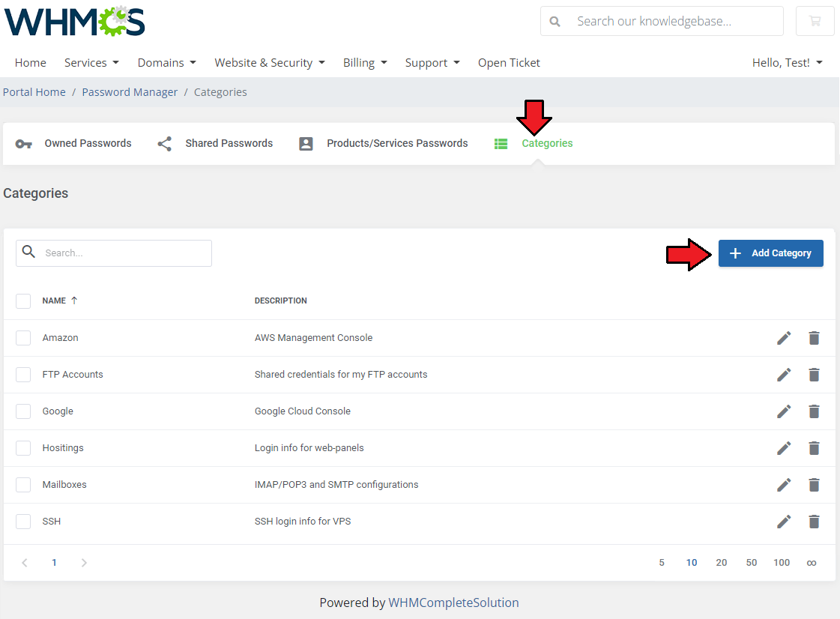This screenshot has width=840, height=619.
Task: Show 5 entries per page
Action: point(662,563)
